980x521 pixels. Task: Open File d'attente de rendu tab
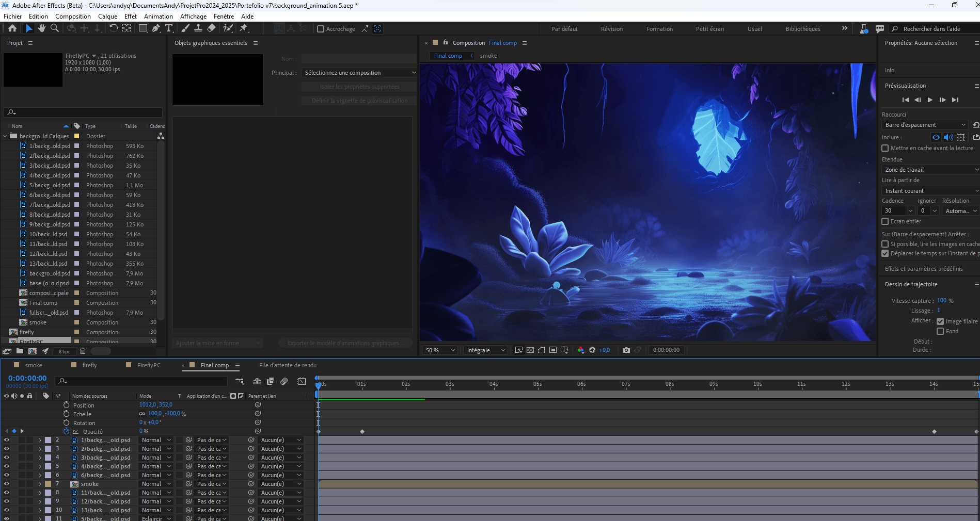(x=288, y=365)
